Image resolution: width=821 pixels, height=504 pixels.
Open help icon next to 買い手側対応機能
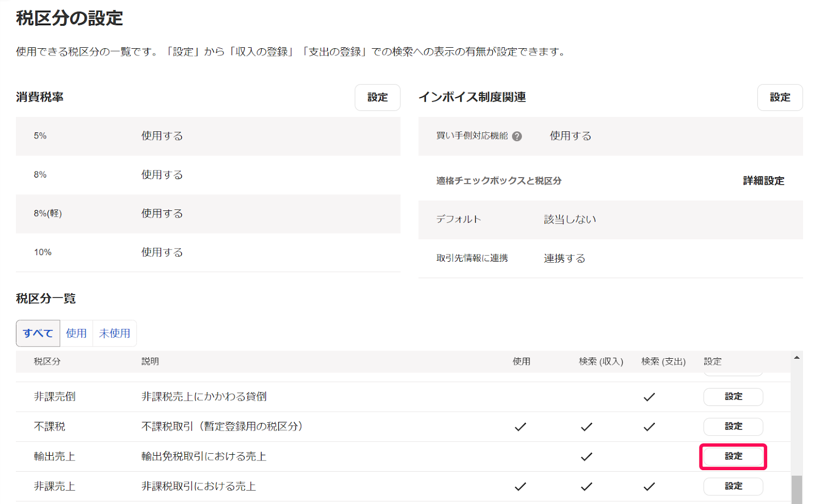pos(517,136)
